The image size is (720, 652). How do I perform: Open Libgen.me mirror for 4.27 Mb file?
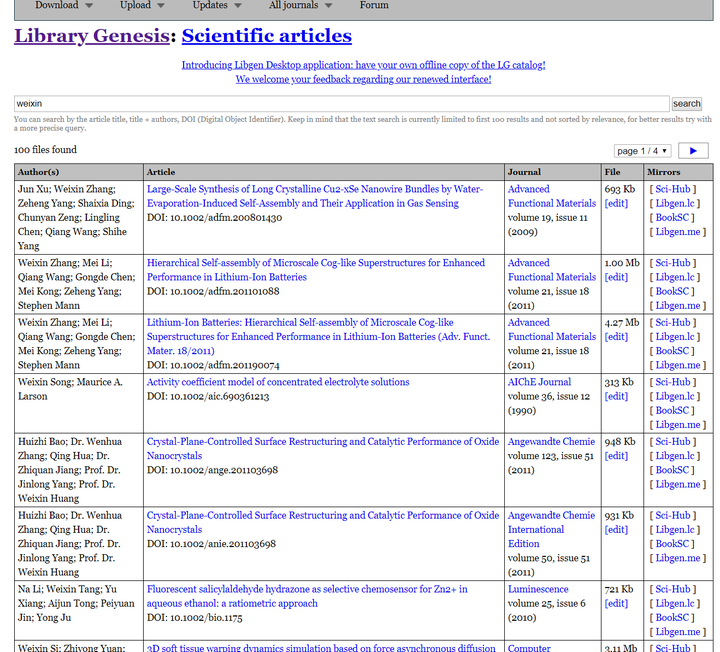pyautogui.click(x=678, y=365)
